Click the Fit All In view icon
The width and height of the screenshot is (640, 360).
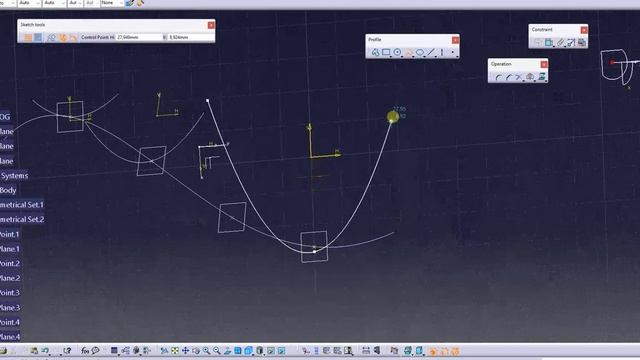(175, 351)
